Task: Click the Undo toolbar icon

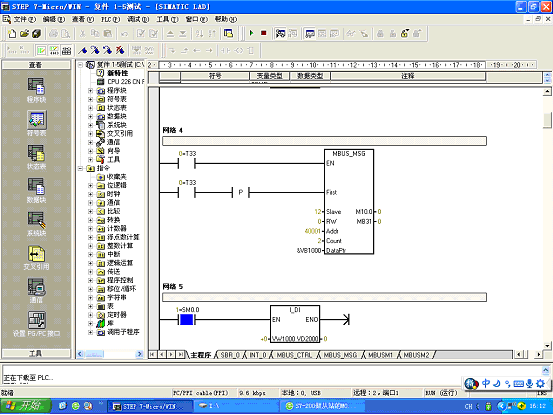Action: (x=124, y=33)
